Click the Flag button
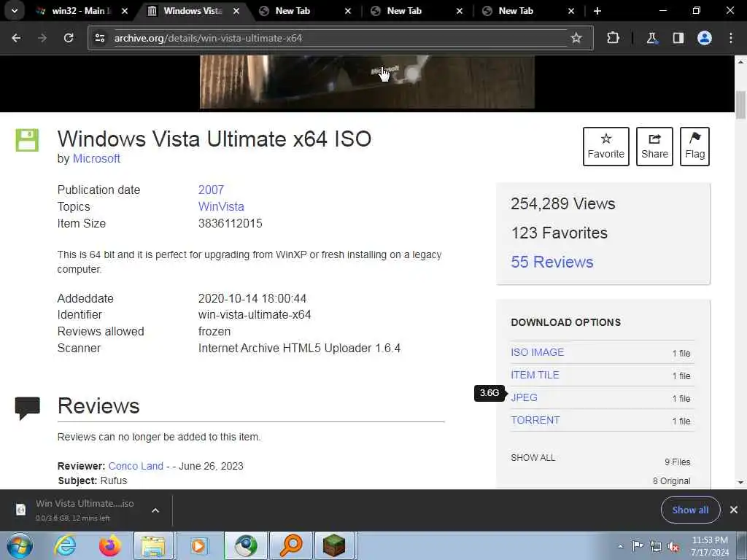The width and height of the screenshot is (747, 560). 694,146
